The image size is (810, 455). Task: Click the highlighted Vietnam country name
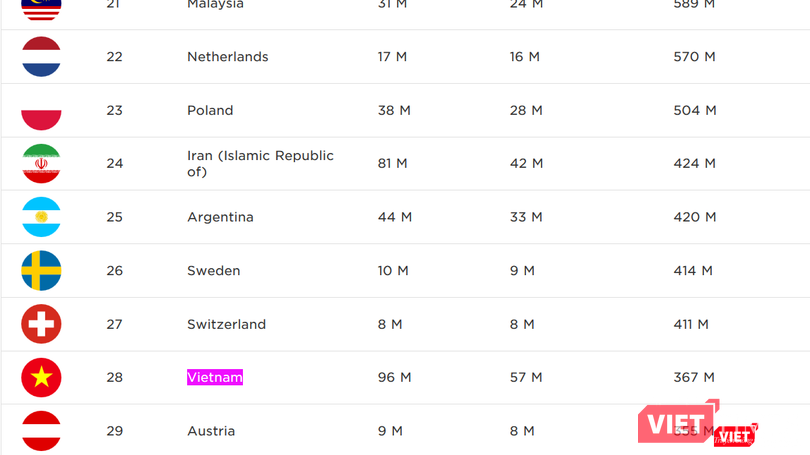[215, 377]
